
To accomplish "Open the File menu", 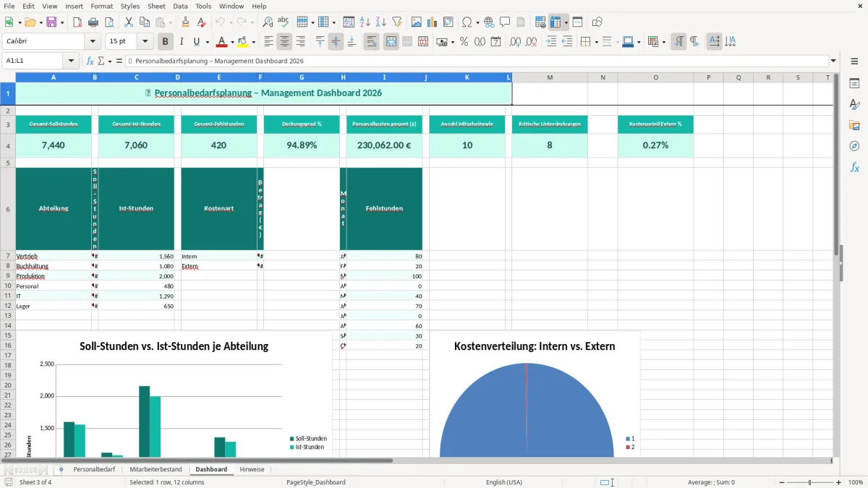I will coord(9,6).
